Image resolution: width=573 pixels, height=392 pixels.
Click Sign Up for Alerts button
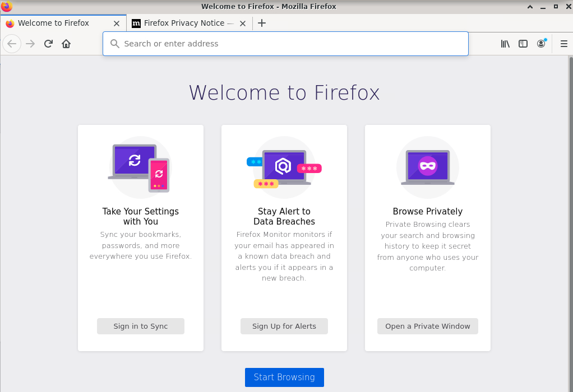point(284,326)
